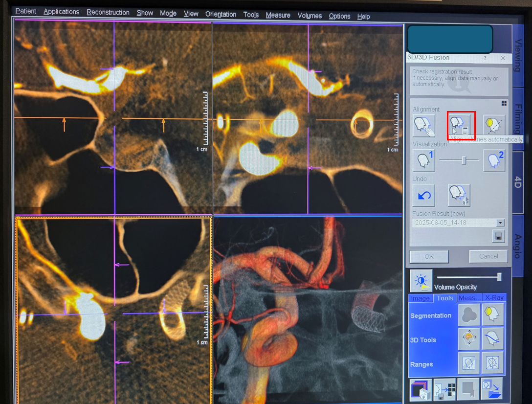Click the Volume Opacity slider handle
This screenshot has width=532, height=404.
point(499,277)
